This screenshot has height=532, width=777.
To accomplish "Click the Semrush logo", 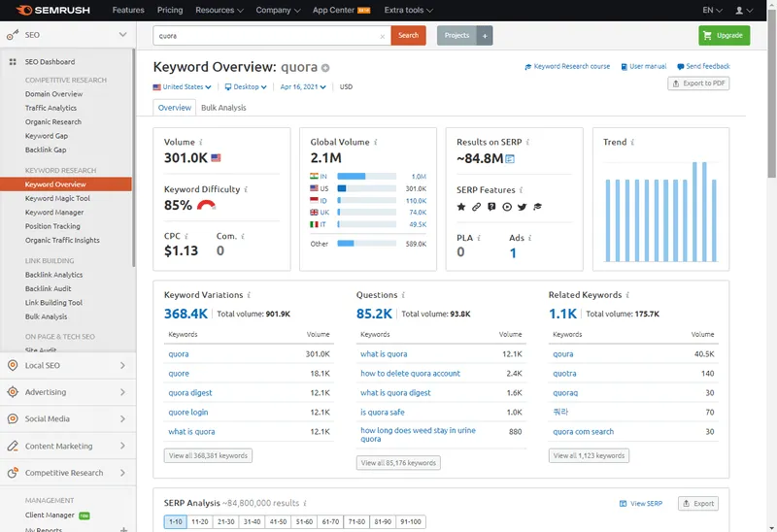I will (53, 10).
